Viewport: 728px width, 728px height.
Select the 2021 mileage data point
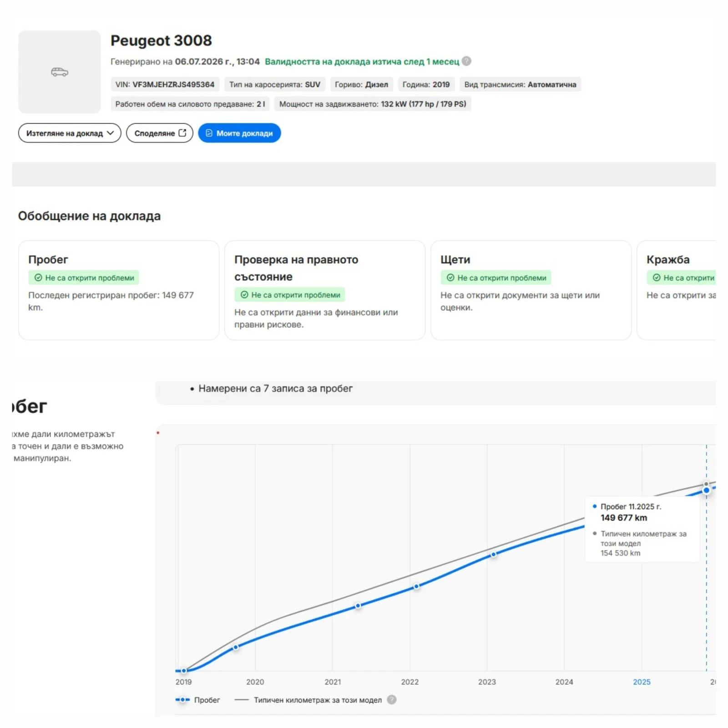pos(358,606)
